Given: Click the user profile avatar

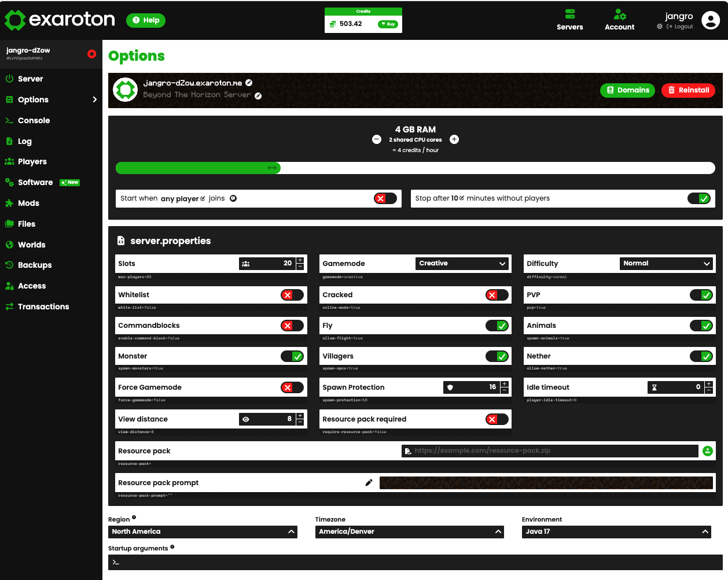Looking at the screenshot, I should pyautogui.click(x=711, y=20).
